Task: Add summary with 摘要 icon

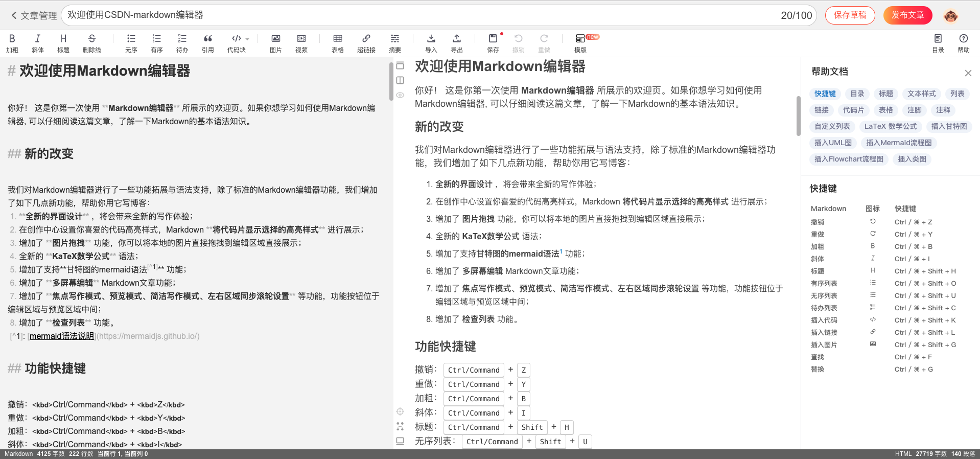Action: [395, 43]
